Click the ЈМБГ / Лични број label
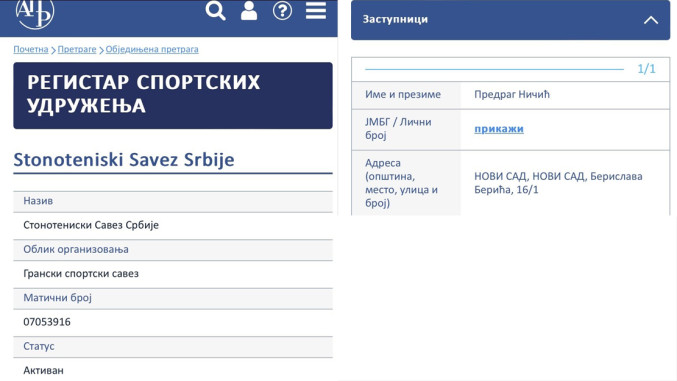The height and width of the screenshot is (381, 677). click(398, 128)
